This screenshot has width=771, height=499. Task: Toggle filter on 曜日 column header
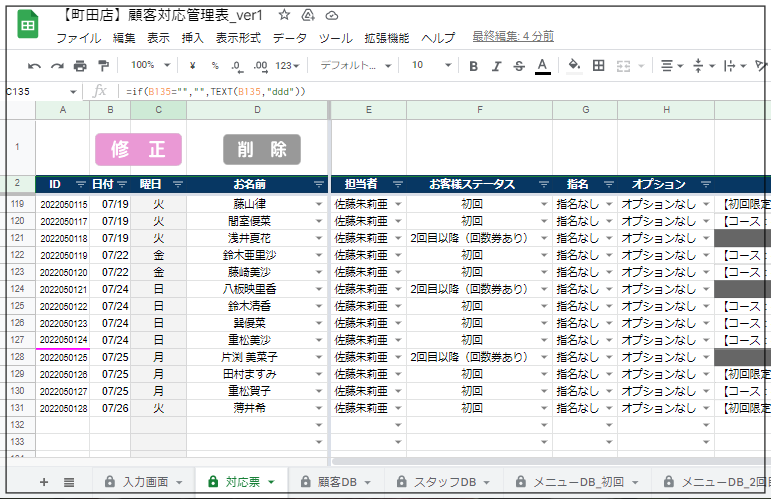[x=177, y=184]
